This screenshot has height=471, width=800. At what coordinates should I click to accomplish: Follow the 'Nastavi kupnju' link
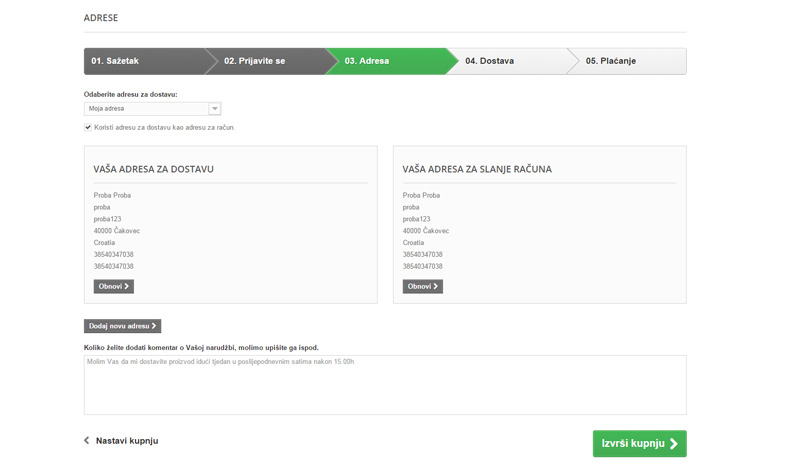pyautogui.click(x=126, y=441)
